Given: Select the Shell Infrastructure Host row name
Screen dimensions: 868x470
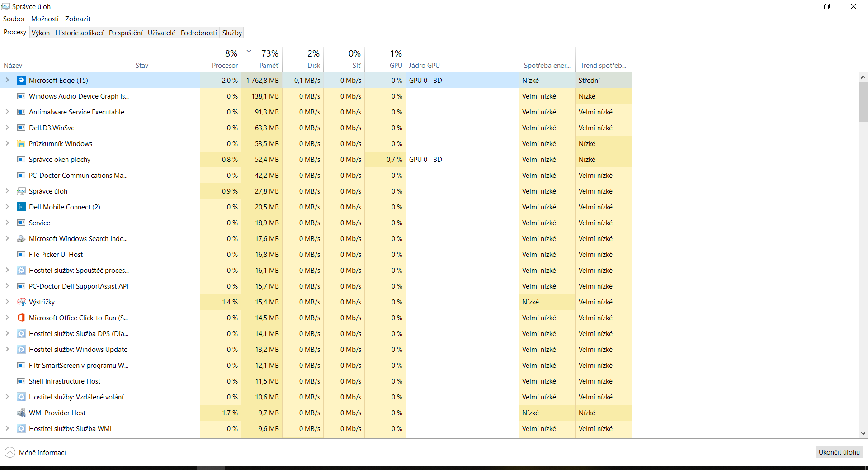Looking at the screenshot, I should 65,381.
